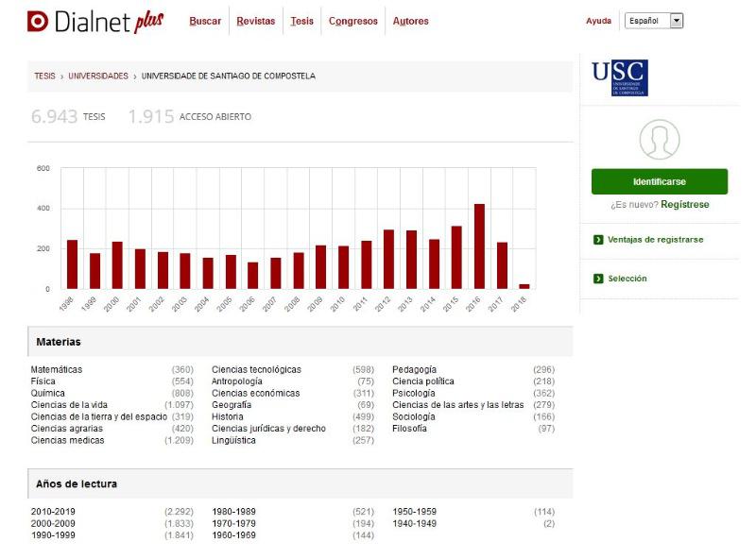Navigate to Universidades breadcrumb
The image size is (756, 559).
pos(97,76)
